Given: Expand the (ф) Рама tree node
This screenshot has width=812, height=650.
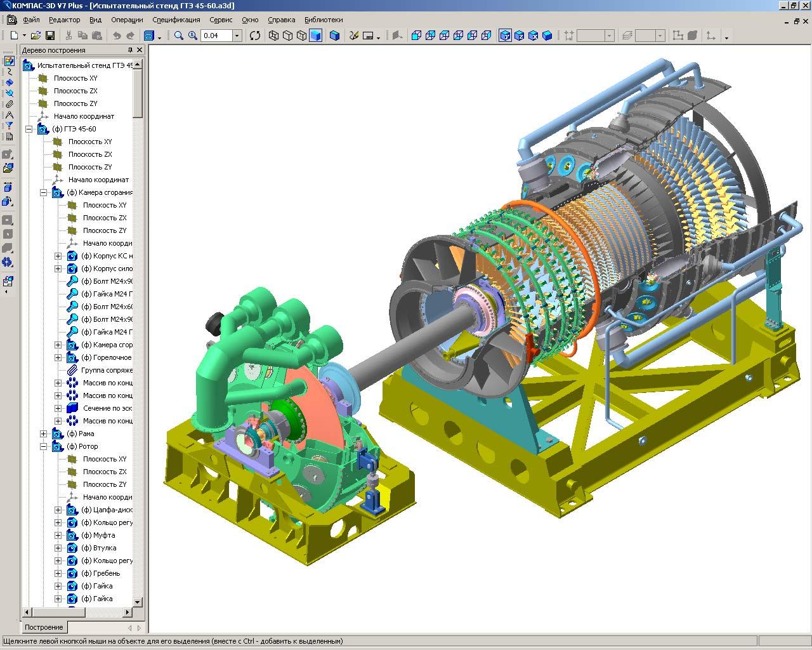Looking at the screenshot, I should [44, 434].
